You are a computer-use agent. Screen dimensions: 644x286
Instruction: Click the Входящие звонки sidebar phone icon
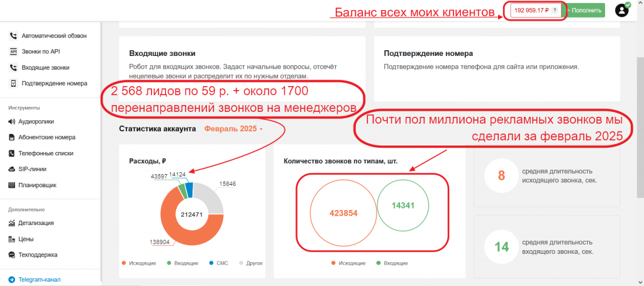(x=13, y=68)
